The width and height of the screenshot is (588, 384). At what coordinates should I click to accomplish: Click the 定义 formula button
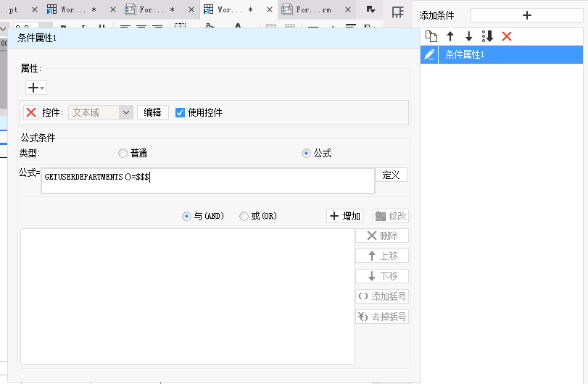391,175
